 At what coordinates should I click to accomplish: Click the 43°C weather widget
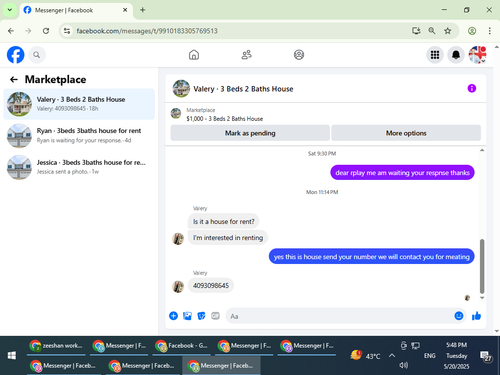[365, 356]
